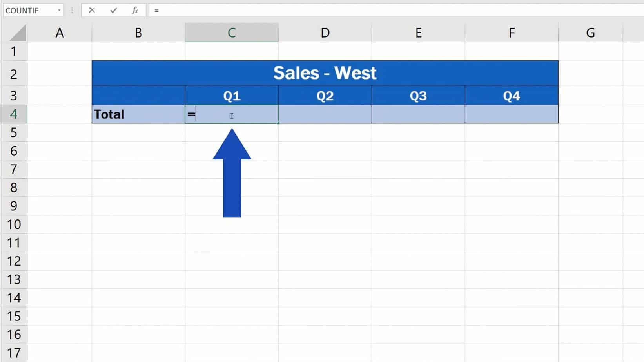
Task: Select row header 10
Action: tap(14, 224)
